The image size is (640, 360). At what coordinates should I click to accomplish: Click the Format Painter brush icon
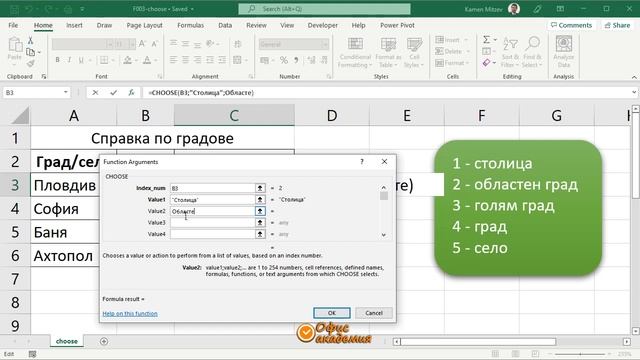(x=30, y=63)
